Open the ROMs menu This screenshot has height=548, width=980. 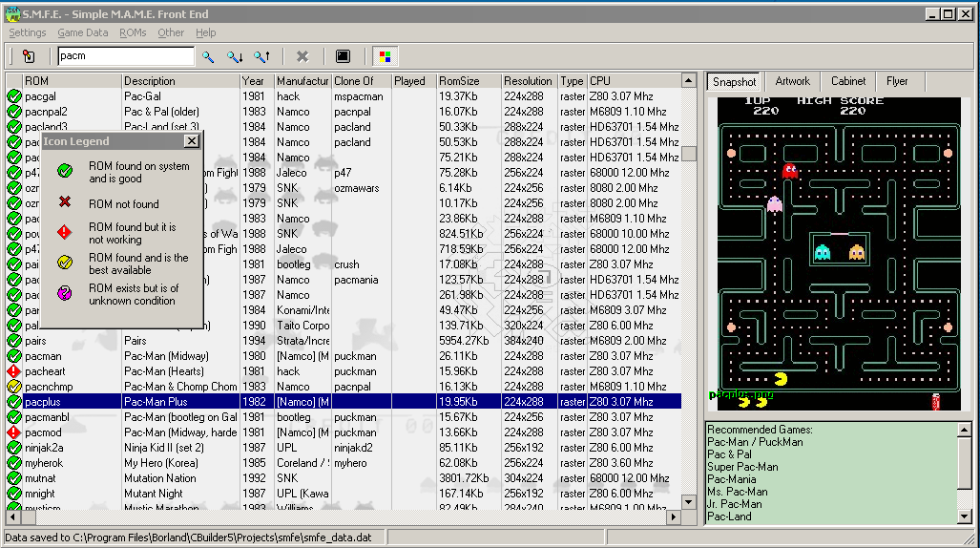coord(133,32)
